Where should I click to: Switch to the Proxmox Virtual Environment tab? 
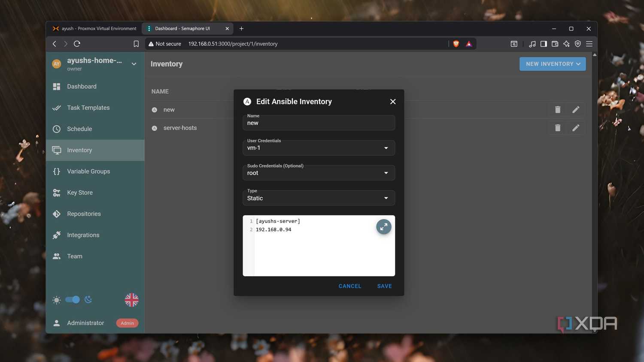click(x=94, y=29)
